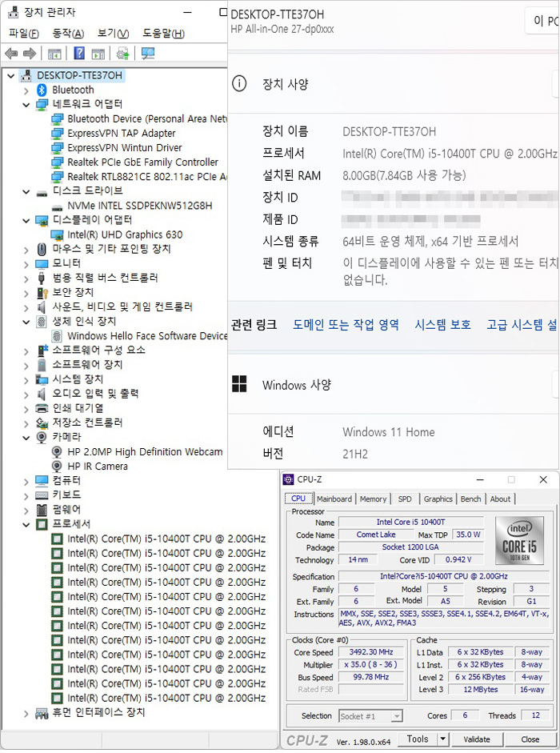Viewport: 560px width, 753px height.
Task: Click the Close button in CPU-Z
Action: point(530,739)
